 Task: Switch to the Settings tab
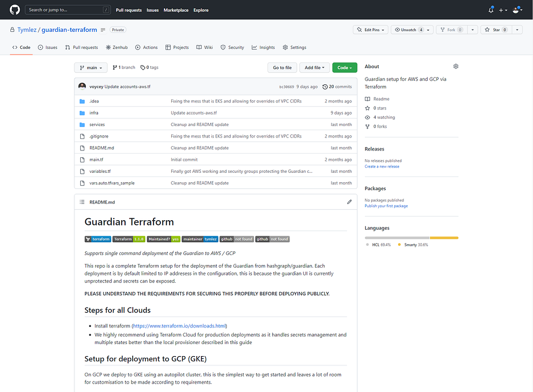295,47
